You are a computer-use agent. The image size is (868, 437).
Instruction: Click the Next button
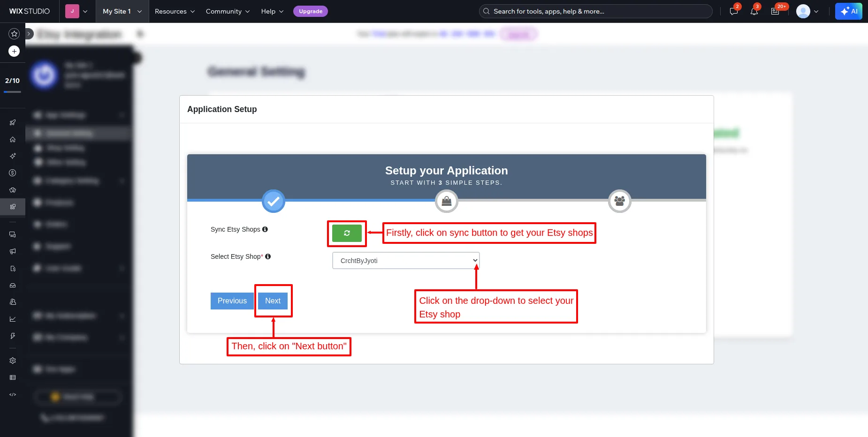point(273,301)
